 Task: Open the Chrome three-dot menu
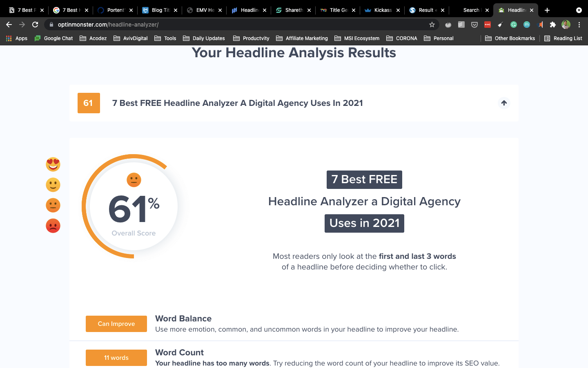579,25
